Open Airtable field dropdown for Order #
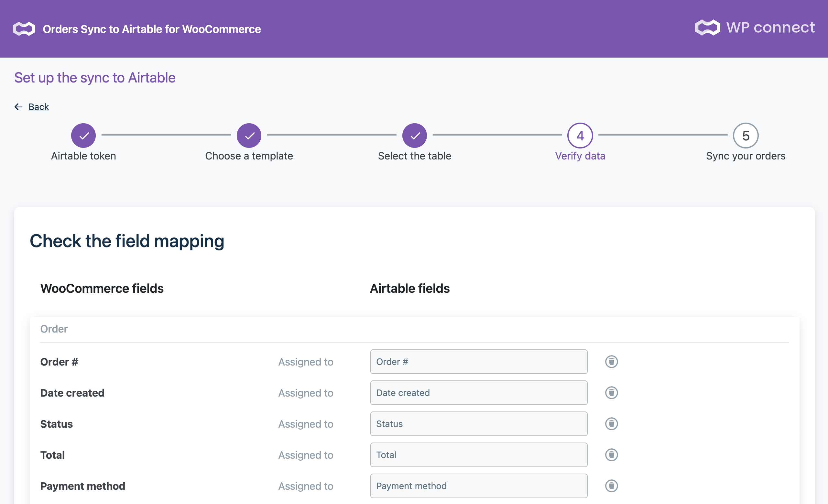Screen dimensions: 828x504 coord(478,362)
